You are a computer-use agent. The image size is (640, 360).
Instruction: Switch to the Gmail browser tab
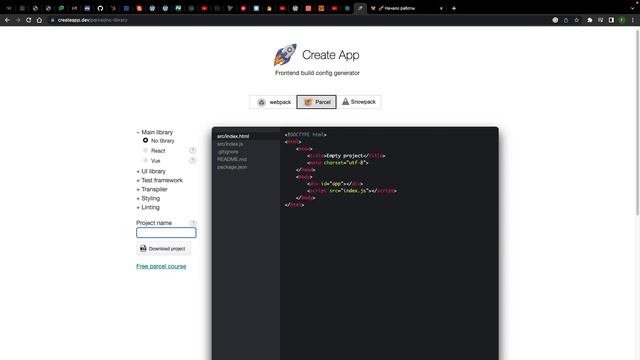click(x=74, y=8)
